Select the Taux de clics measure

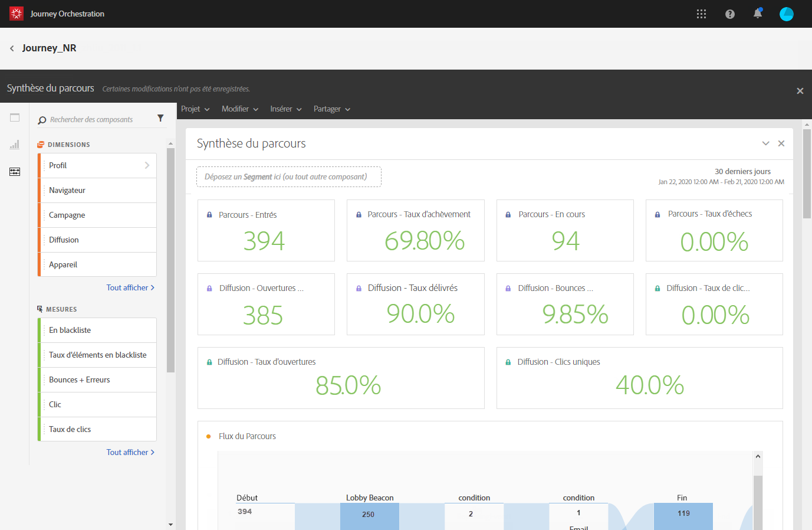pyautogui.click(x=97, y=429)
